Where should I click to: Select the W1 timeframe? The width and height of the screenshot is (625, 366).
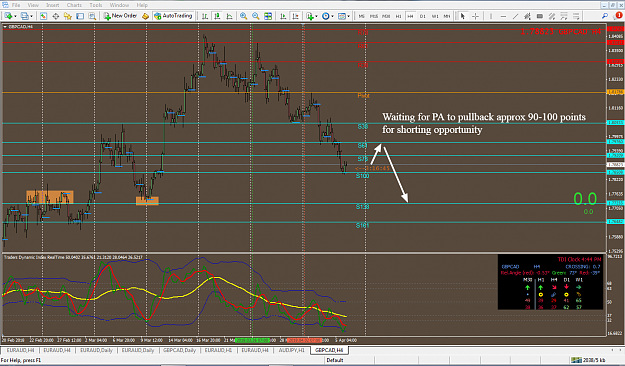[x=435, y=16]
